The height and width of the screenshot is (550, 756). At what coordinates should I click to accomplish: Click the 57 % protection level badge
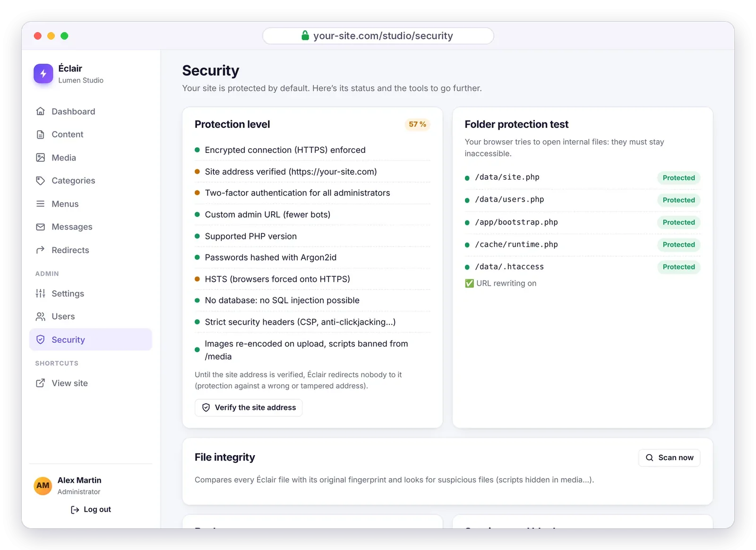coord(417,124)
